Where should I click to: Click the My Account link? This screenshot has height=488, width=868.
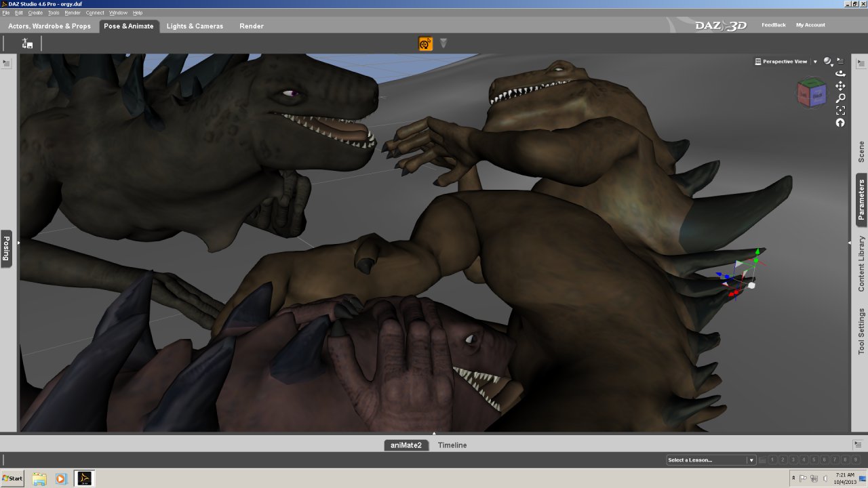(x=810, y=25)
